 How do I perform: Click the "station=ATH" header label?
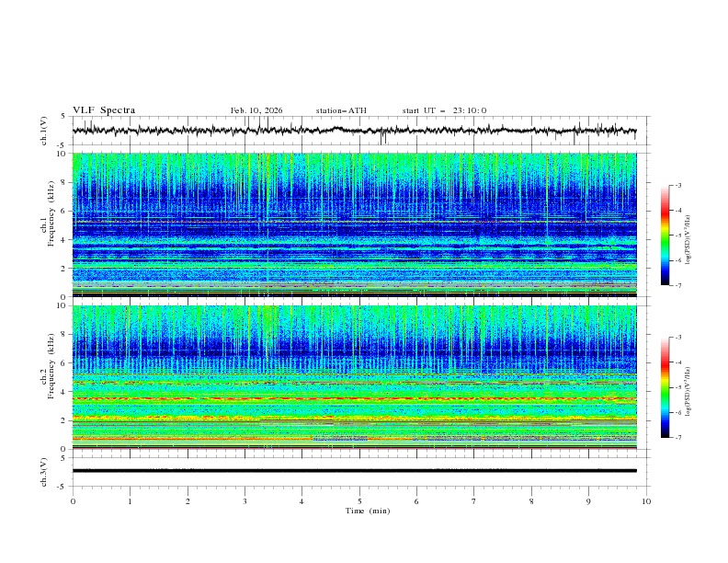(341, 110)
